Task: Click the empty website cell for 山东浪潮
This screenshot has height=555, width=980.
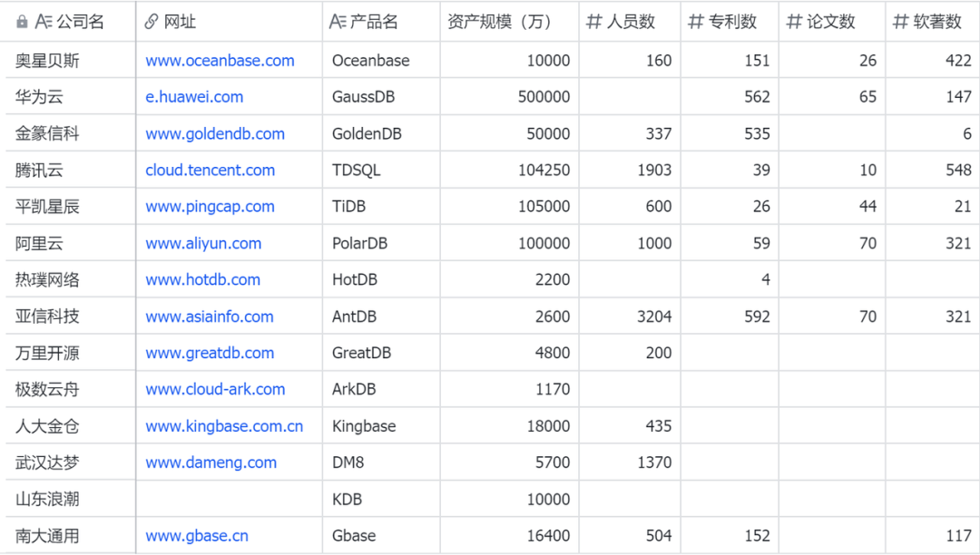Action: pyautogui.click(x=227, y=498)
